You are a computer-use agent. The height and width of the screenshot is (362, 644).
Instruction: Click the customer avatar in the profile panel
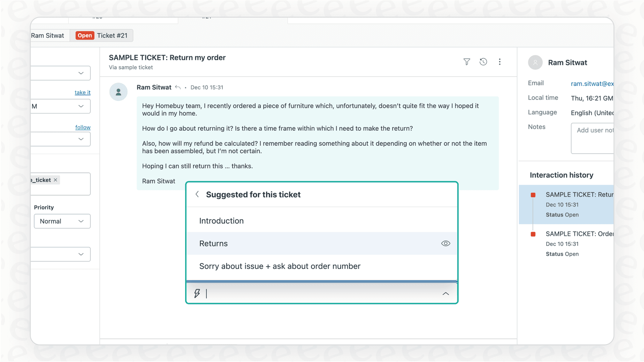(535, 62)
